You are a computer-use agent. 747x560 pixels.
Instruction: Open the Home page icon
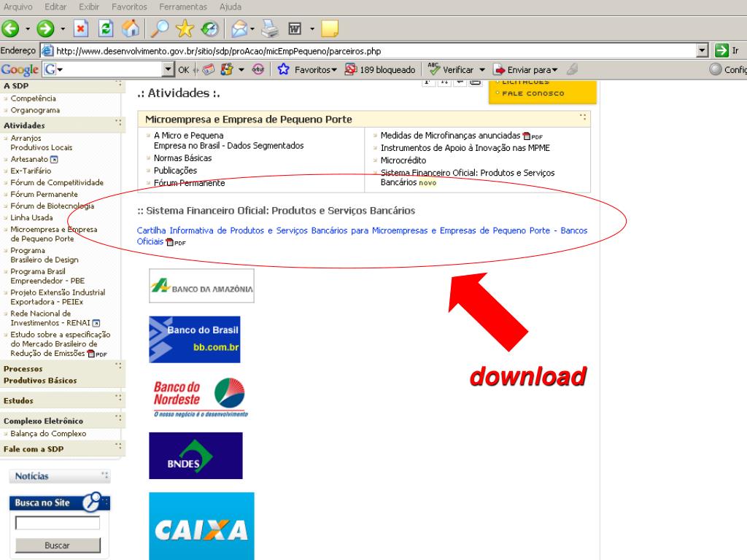[130, 28]
